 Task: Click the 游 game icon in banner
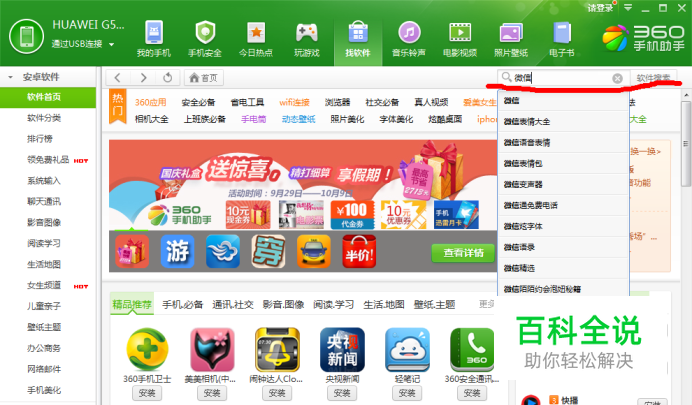point(177,251)
